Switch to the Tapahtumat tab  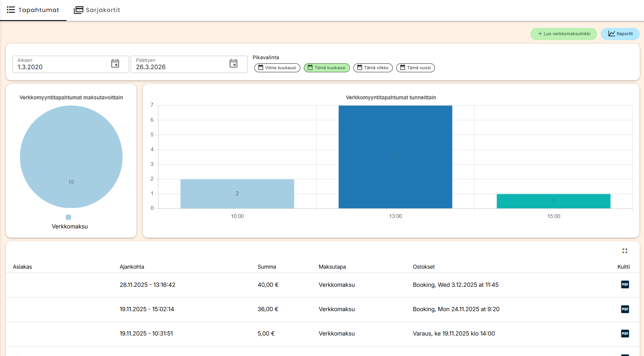pyautogui.click(x=33, y=10)
